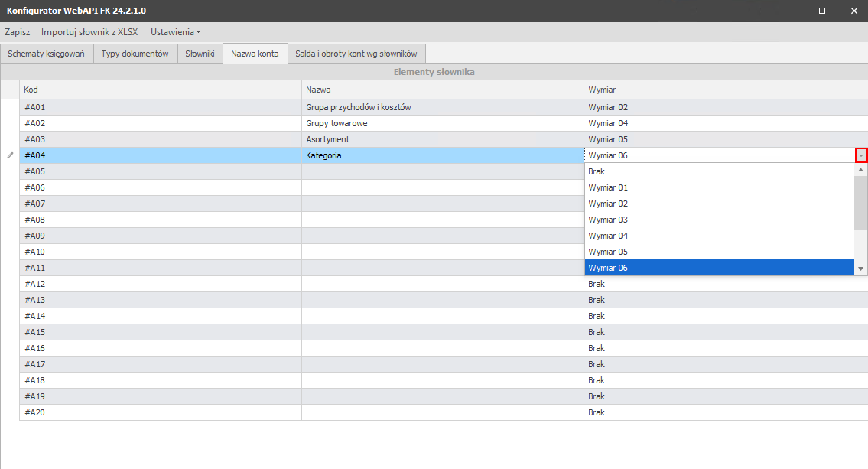Open the Typy dokumentów tab
868x469 pixels.
[x=135, y=54]
